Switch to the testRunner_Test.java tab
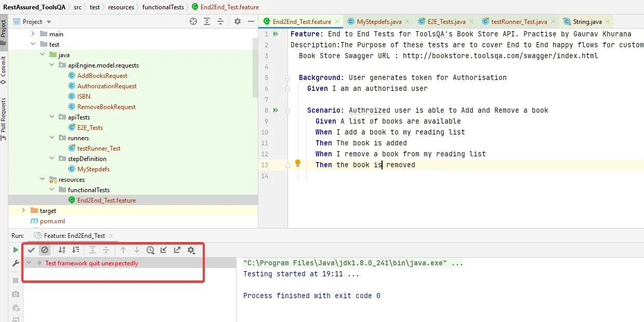Screen dimensions: 644x322 pos(518,22)
